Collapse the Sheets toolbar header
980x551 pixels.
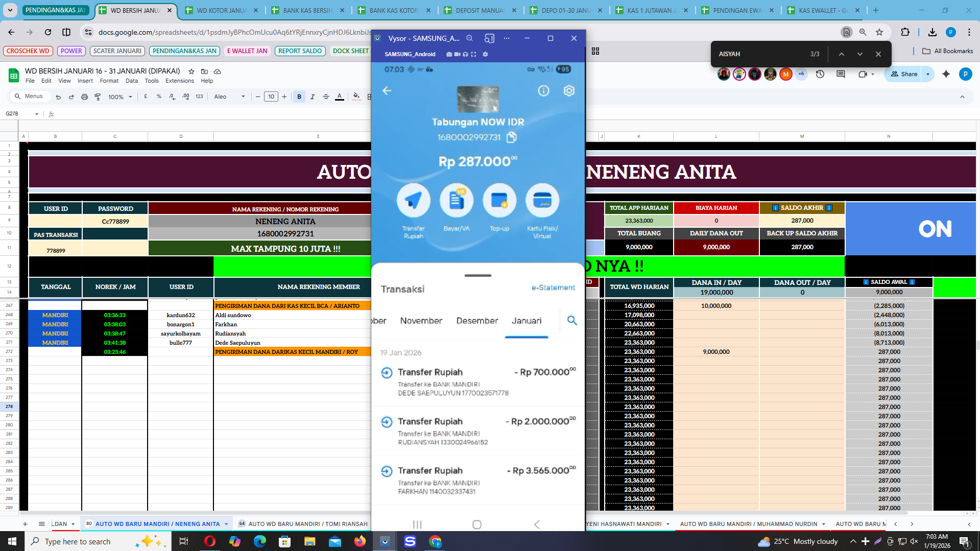pos(962,97)
